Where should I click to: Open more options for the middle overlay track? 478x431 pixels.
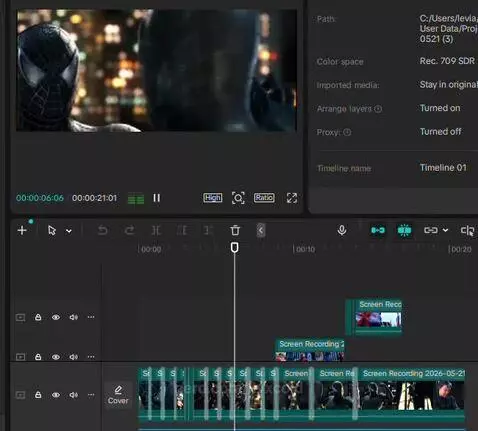91,357
